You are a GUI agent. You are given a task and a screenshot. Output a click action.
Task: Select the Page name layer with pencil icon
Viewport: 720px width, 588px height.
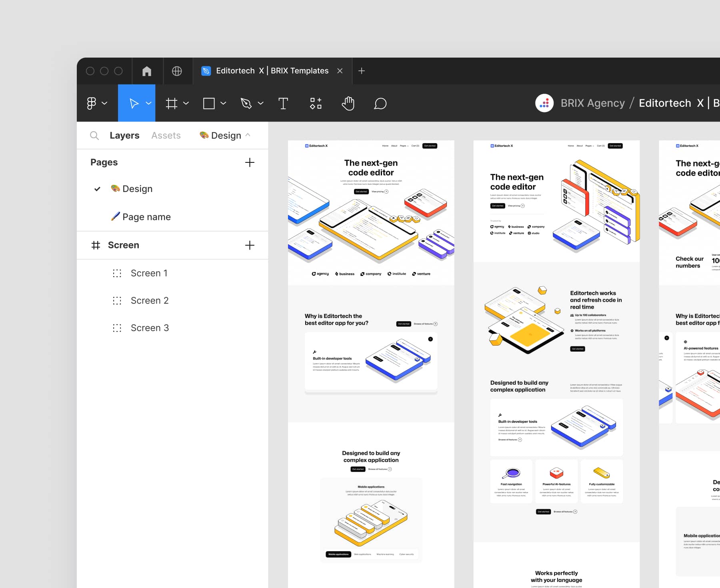[x=146, y=216]
